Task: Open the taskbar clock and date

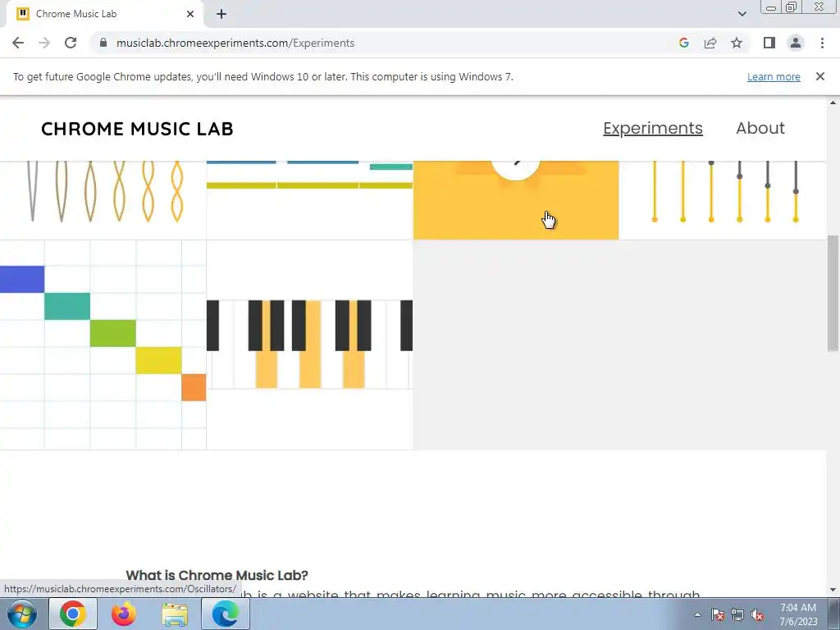Action: 798,614
